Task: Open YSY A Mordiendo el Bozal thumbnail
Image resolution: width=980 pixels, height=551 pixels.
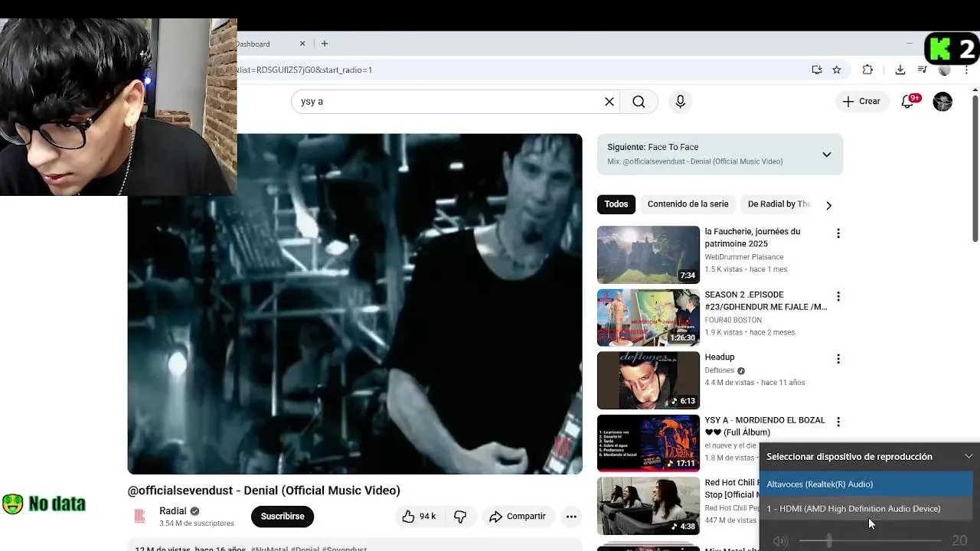Action: [648, 443]
